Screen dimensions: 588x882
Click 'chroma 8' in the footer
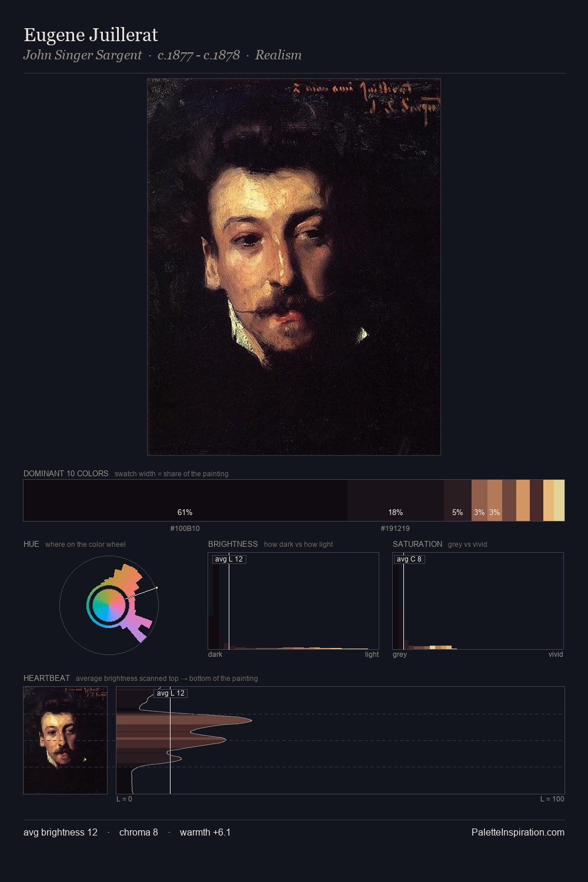coord(139,832)
